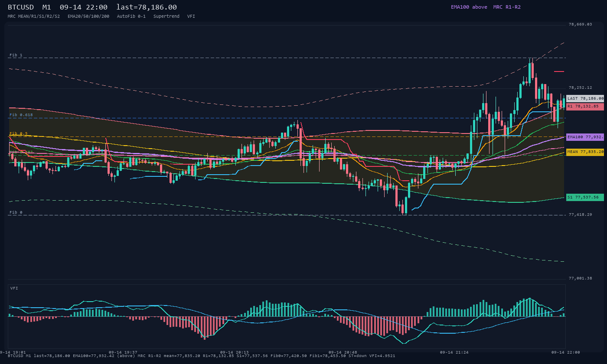Click the MRC R1-R2 status text
The width and height of the screenshot is (607, 364).
click(507, 7)
